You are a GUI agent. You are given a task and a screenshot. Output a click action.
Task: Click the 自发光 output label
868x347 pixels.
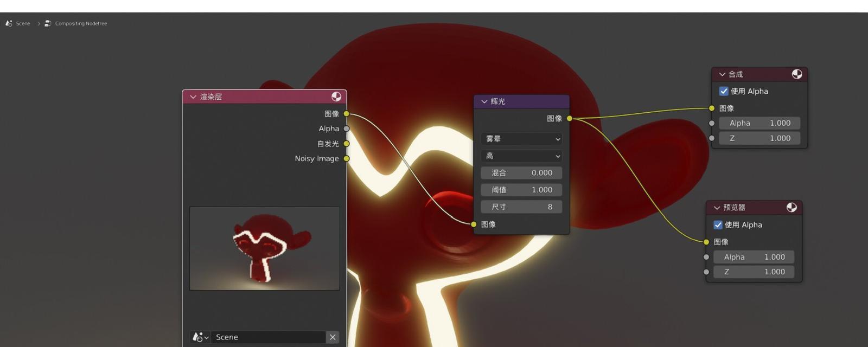(x=328, y=144)
